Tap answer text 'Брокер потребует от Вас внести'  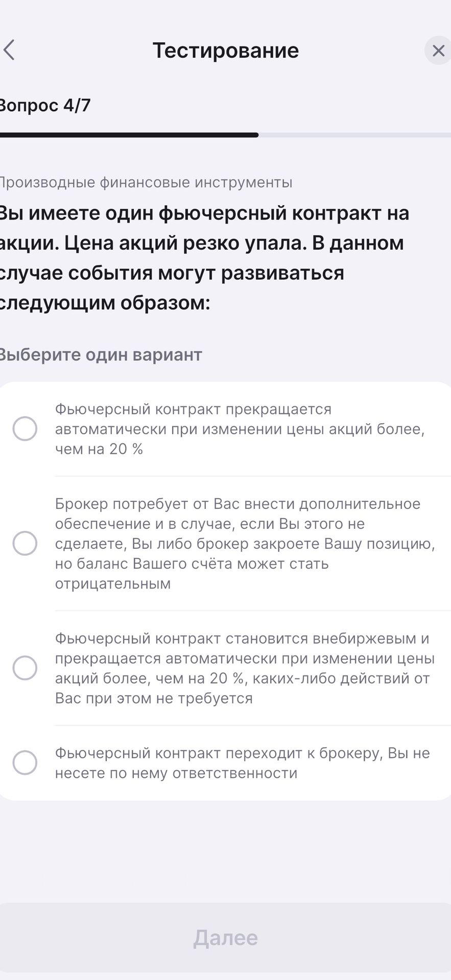coord(175,504)
